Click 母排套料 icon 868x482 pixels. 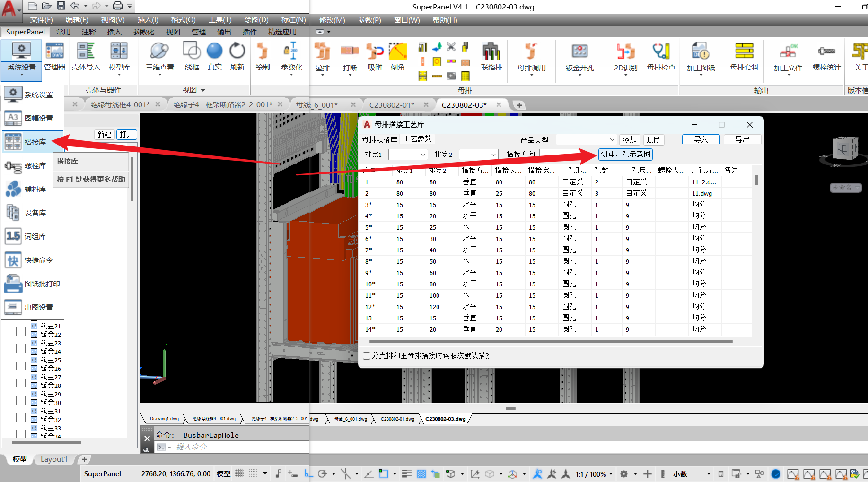click(x=744, y=57)
